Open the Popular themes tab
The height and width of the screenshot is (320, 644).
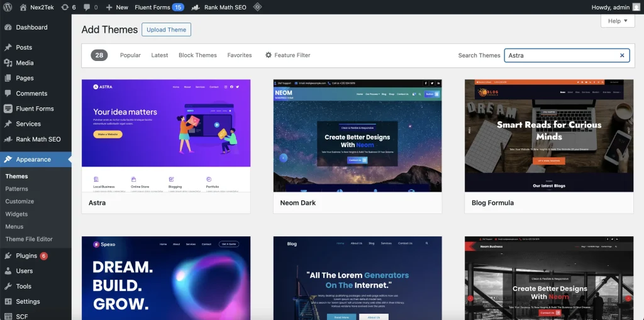(130, 55)
